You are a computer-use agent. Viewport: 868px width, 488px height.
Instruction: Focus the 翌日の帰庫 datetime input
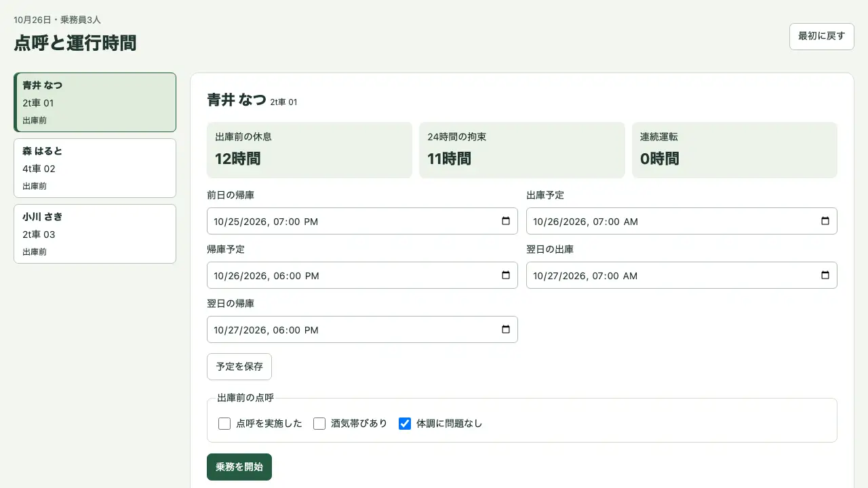[x=362, y=329]
